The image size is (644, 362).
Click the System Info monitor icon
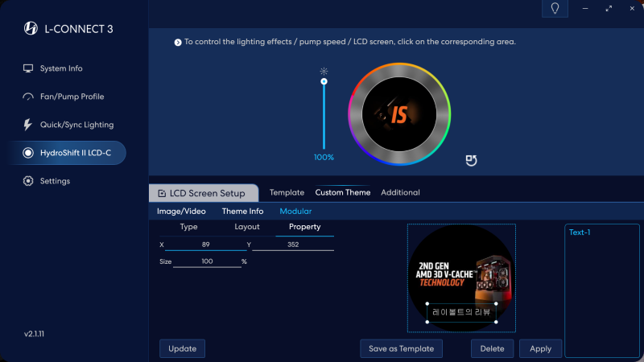click(x=28, y=68)
